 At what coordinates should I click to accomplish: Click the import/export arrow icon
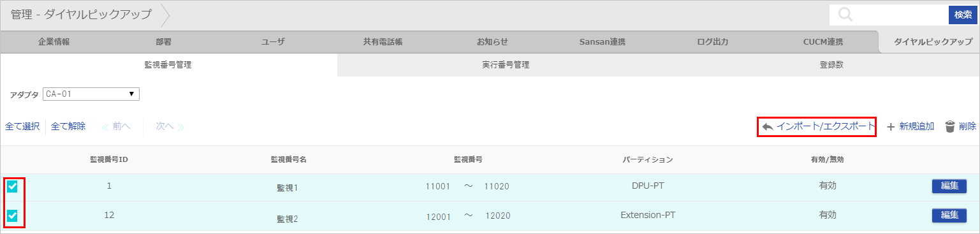tap(768, 127)
